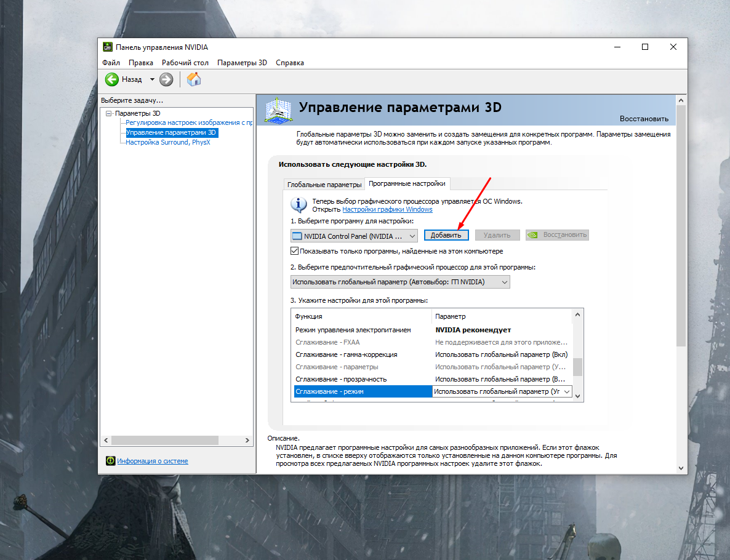Open the Справка menu

289,63
